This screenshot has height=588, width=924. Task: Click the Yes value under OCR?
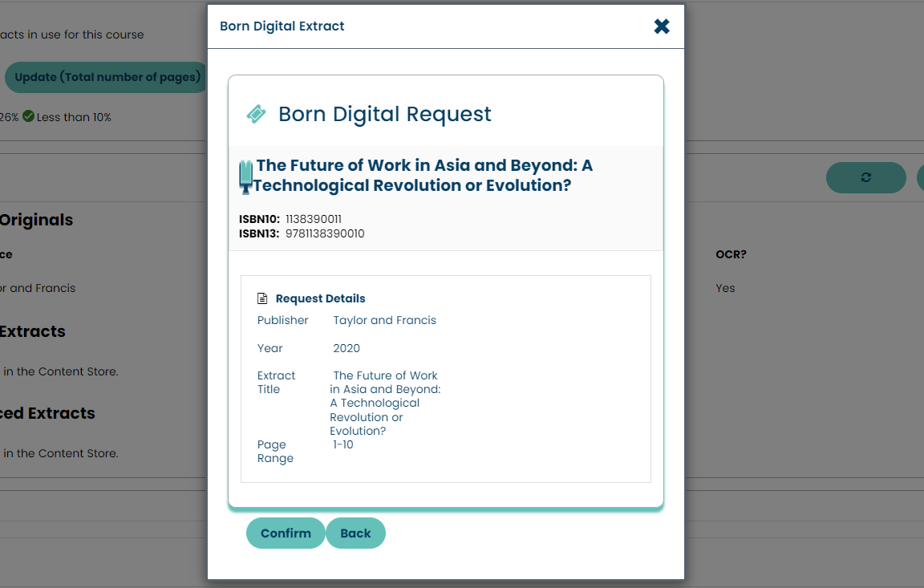click(725, 288)
